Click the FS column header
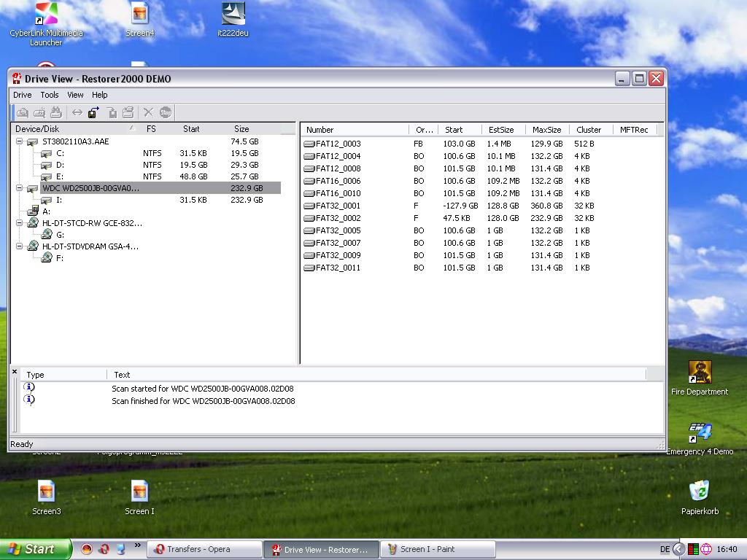 [x=151, y=129]
